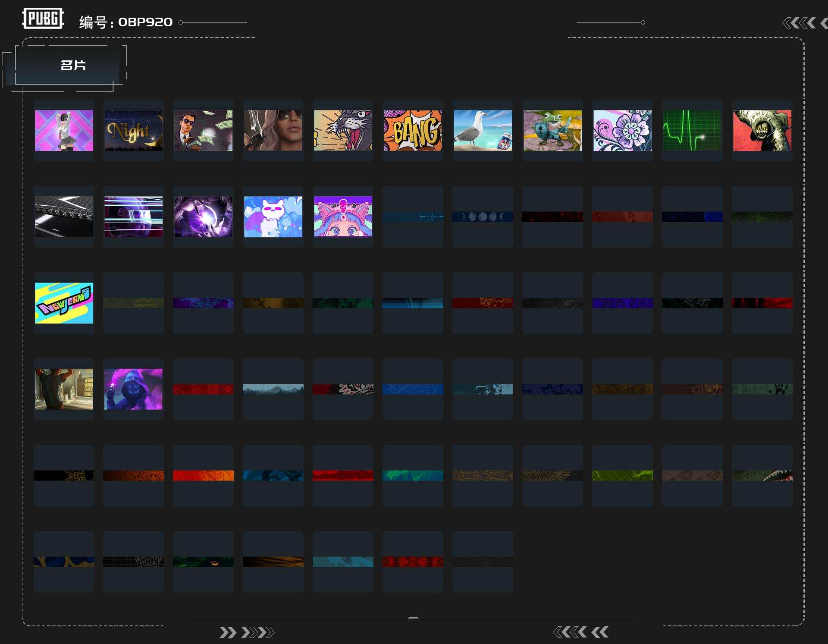Screen dimensions: 828x644
Task: Select the roaring panther tattoo nameplate
Action: [x=343, y=130]
